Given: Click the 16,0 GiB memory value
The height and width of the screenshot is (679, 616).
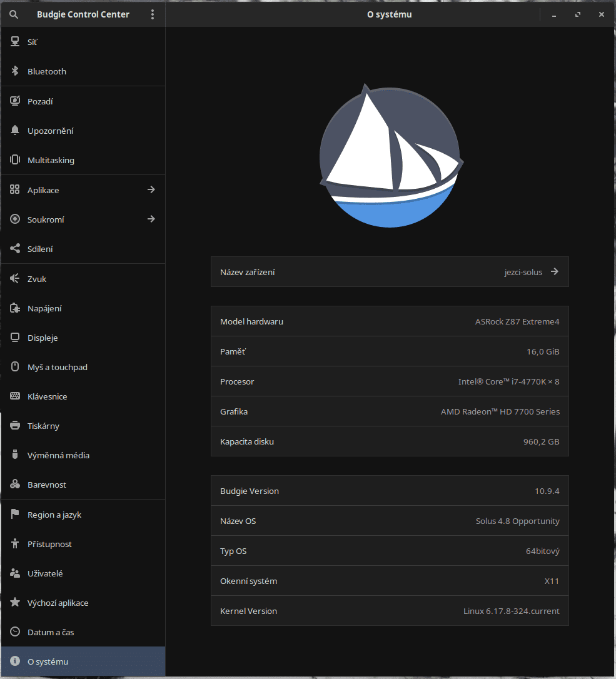Looking at the screenshot, I should (543, 351).
